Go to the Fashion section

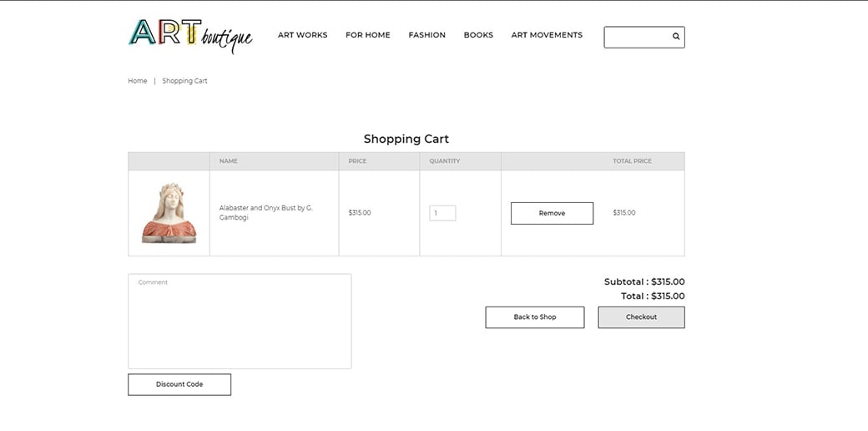(426, 35)
